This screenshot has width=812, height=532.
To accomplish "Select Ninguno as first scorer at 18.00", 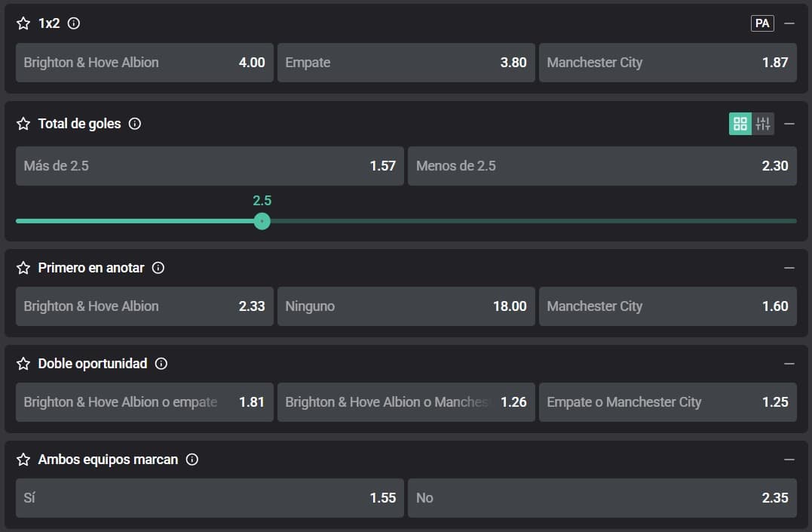I will point(406,306).
